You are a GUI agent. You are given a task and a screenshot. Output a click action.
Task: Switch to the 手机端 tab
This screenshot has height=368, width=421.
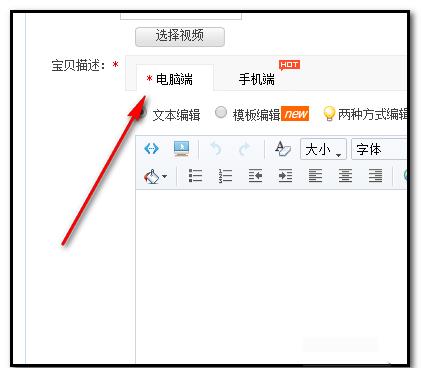coord(256,79)
